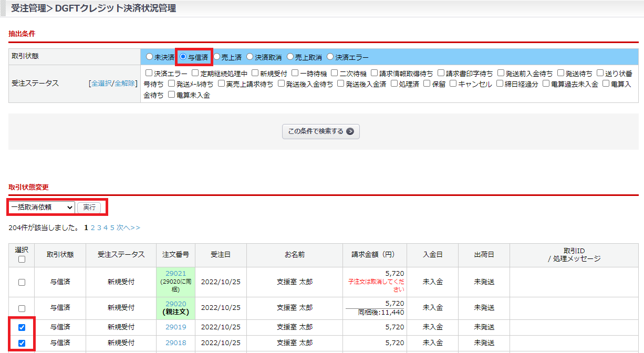
Task: Check the row checkbox for order 29021
Action: (x=22, y=282)
